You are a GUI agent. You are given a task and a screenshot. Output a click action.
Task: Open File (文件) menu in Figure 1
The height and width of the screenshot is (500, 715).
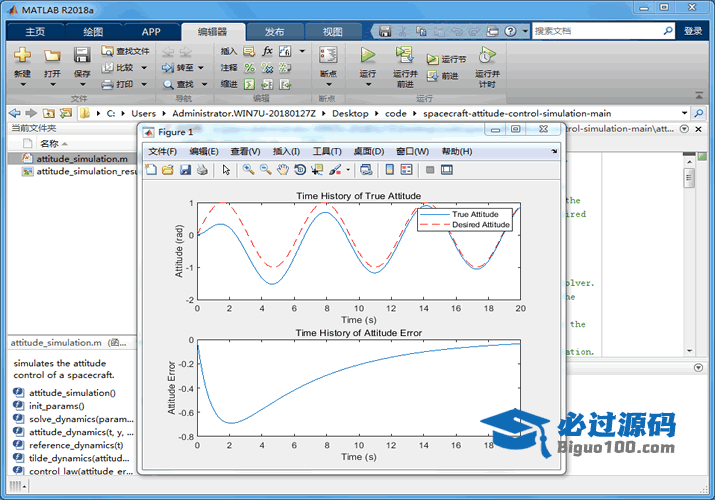162,151
